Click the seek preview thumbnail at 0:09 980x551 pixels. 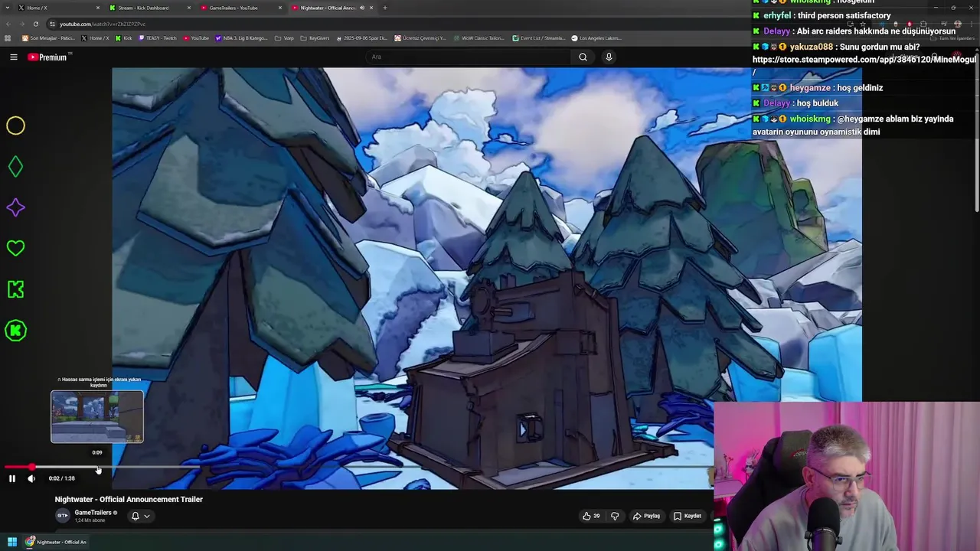[97, 417]
